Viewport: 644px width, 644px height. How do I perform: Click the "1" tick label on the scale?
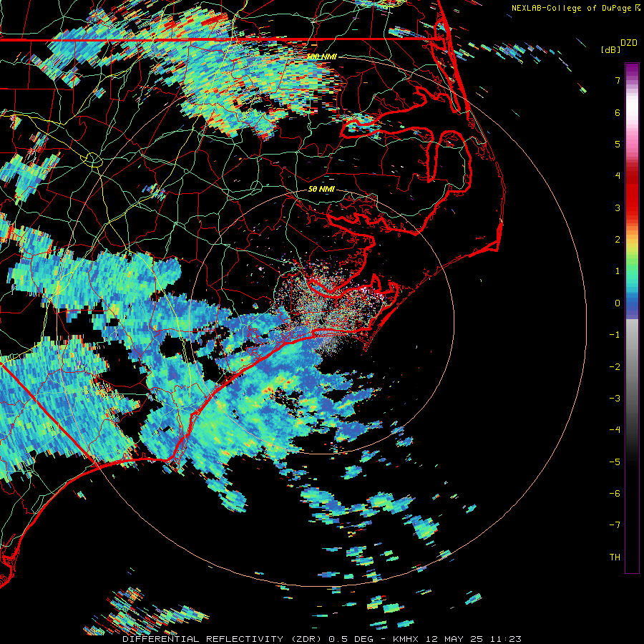[x=618, y=271]
